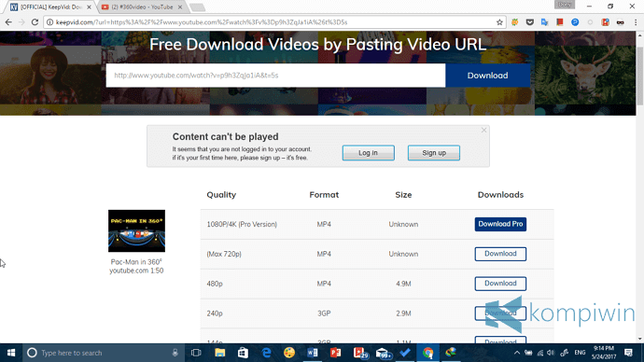Open the clock showing 9:14 PM
644x362 pixels.
tap(603, 353)
